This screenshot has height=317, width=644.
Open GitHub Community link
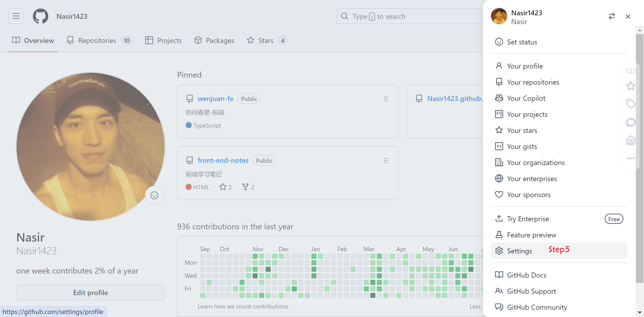[559, 307]
